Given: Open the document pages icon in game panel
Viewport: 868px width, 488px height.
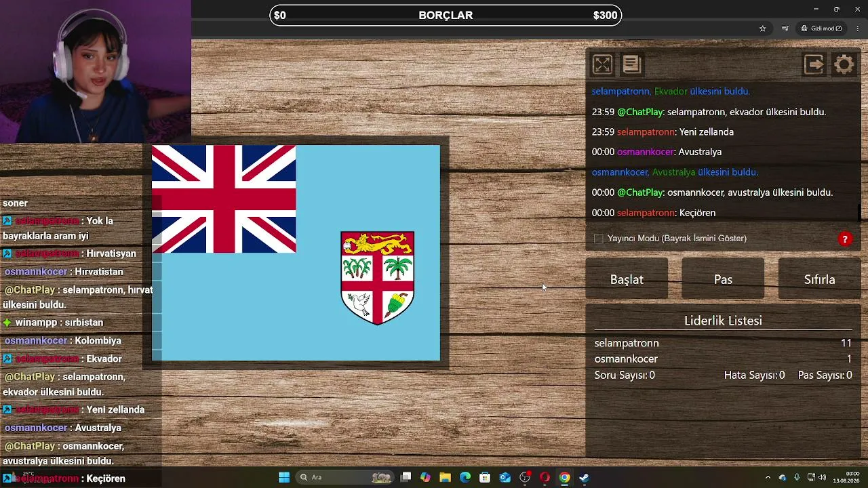Looking at the screenshot, I should click(631, 64).
